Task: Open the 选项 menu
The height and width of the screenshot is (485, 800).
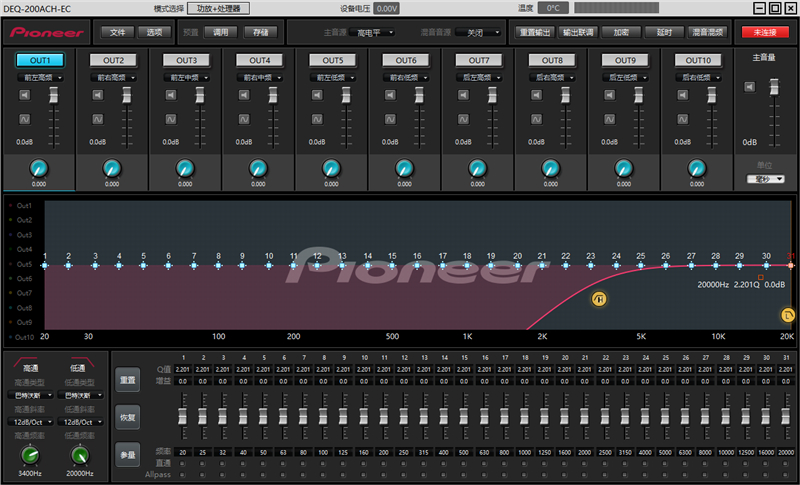Action: coord(154,32)
